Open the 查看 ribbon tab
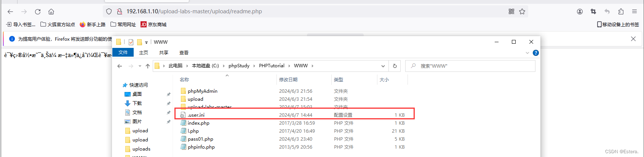This screenshot has width=644, height=157. pyautogui.click(x=184, y=52)
